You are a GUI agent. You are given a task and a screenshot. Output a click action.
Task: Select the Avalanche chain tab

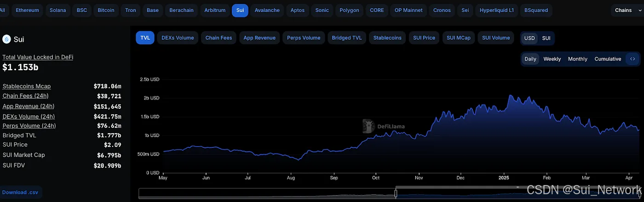tap(267, 10)
